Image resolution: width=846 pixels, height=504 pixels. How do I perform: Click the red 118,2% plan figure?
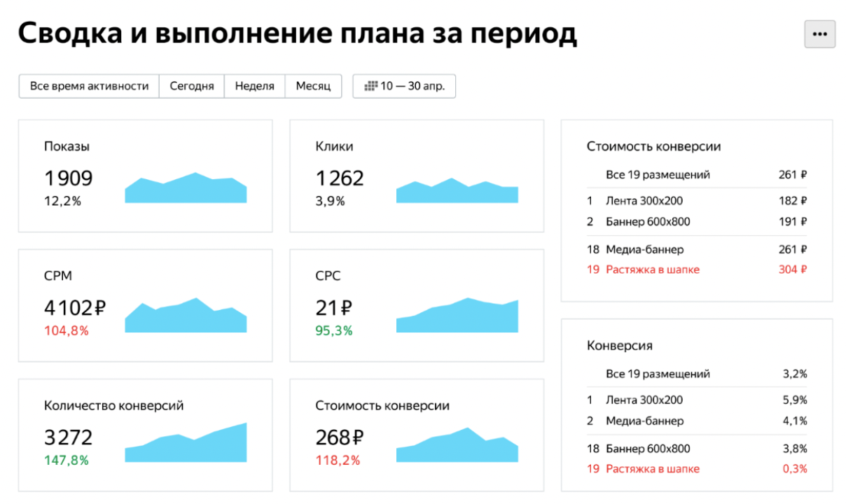click(338, 460)
